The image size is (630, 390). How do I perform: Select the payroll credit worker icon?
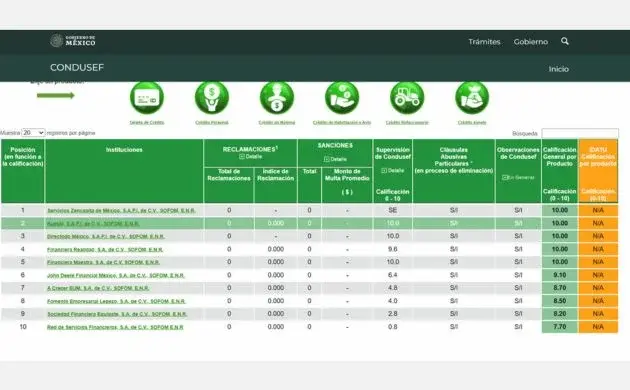click(277, 98)
